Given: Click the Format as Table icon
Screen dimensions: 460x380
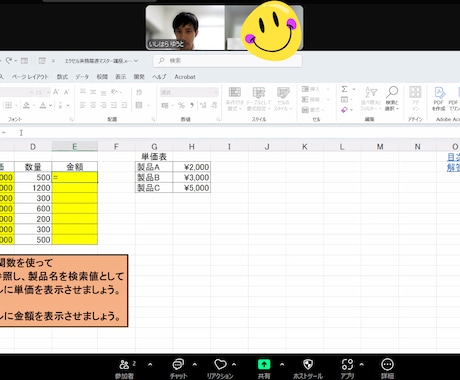Looking at the screenshot, I should pyautogui.click(x=259, y=92).
